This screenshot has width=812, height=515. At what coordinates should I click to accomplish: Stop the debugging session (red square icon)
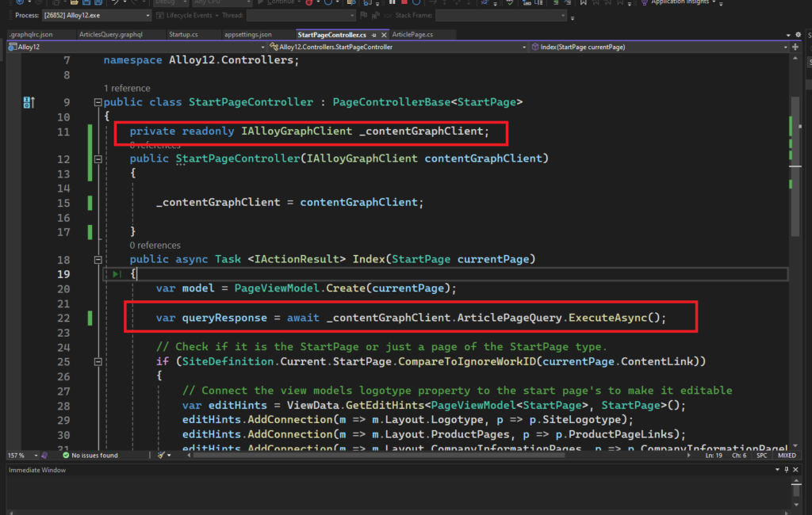tap(406, 3)
